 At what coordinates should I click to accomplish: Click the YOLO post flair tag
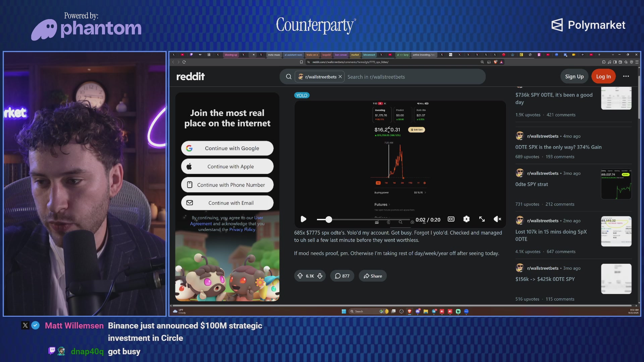pyautogui.click(x=302, y=95)
